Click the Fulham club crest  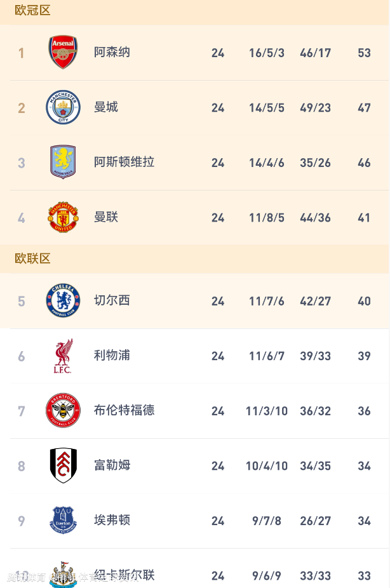63,465
